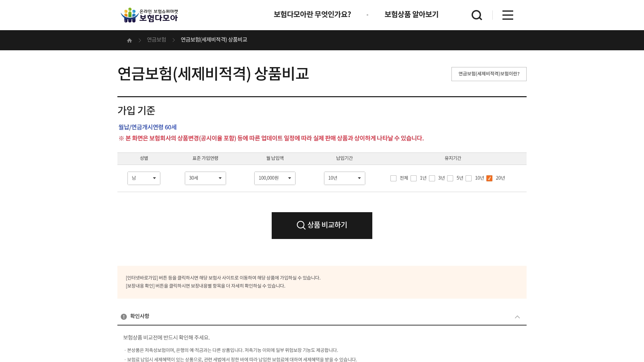Click the info icon beside 확인사항
The width and height of the screenshot is (644, 362).
[123, 316]
